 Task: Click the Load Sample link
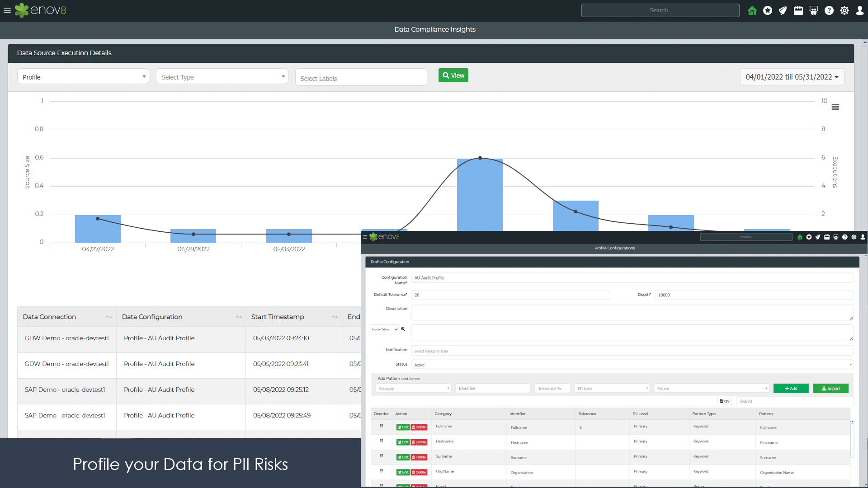pyautogui.click(x=410, y=379)
